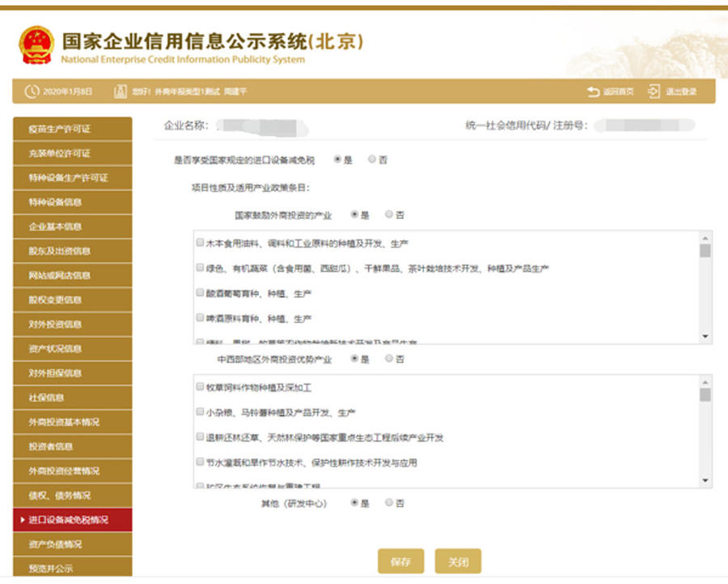Select 是 for 是否享受国家规定的进口设备减免税
The image size is (728, 584).
point(337,159)
